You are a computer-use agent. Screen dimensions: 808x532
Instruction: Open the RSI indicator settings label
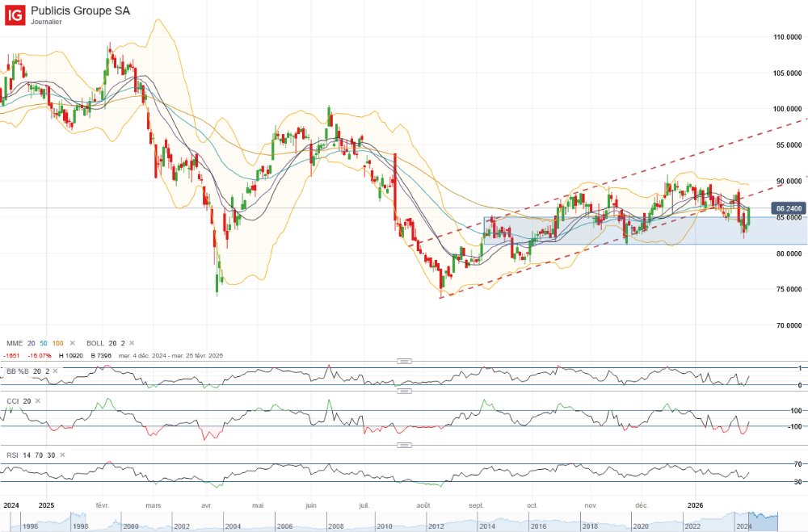pos(12,456)
